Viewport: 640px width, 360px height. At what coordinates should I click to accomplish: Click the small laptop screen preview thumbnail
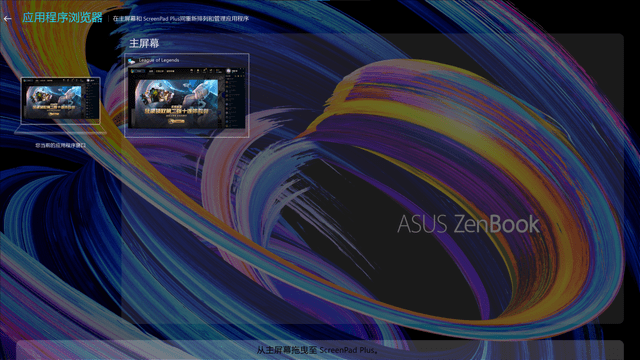[x=60, y=100]
